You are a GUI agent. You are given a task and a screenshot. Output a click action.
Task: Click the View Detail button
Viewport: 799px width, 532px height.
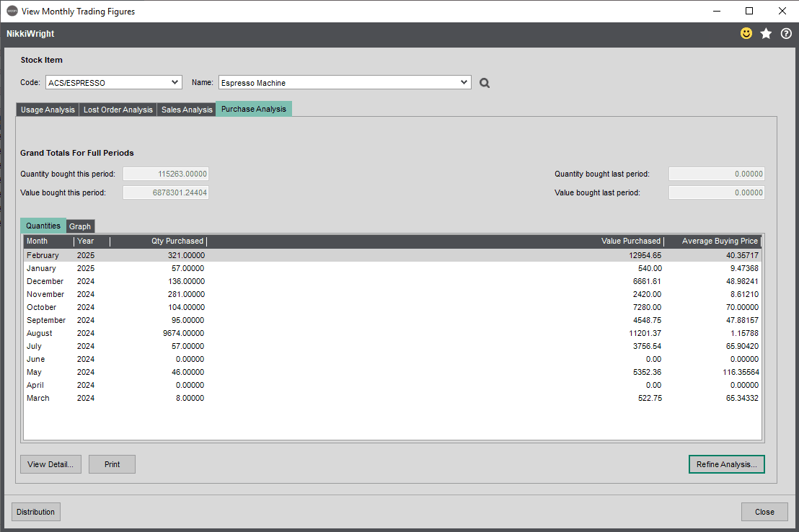coord(50,464)
